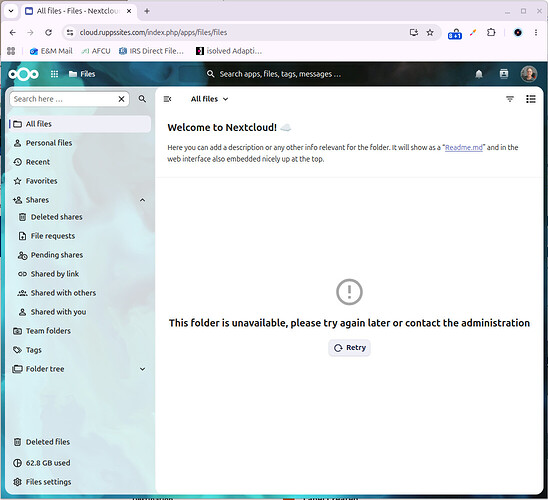The image size is (548, 500).
Task: Click the site information icon in address bar
Action: pos(70,32)
